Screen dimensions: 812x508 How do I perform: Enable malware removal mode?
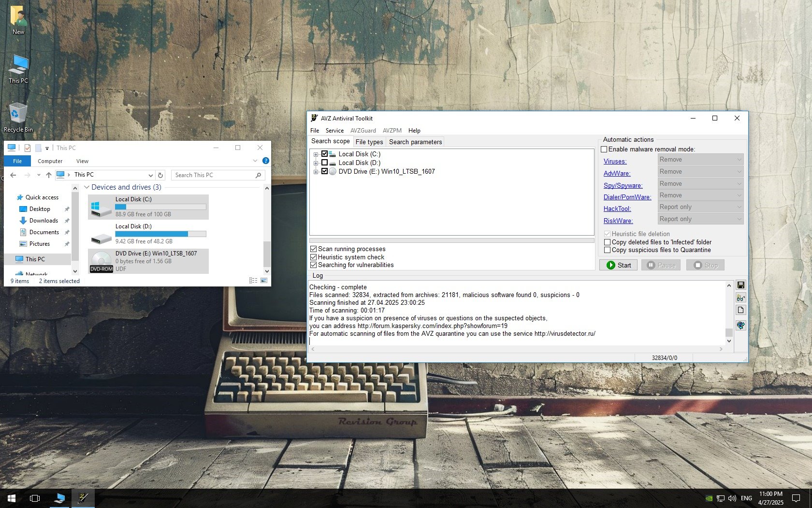604,149
